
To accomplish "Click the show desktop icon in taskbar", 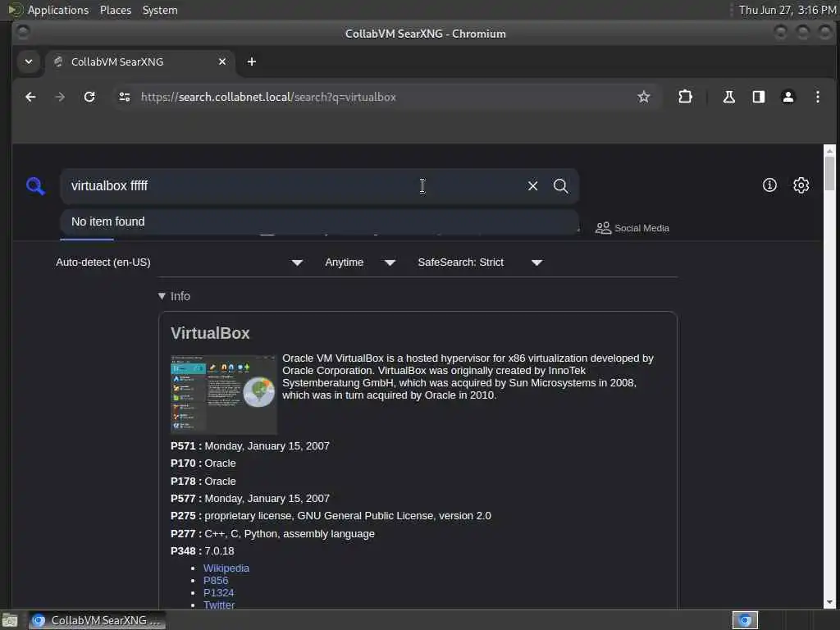I will point(10,620).
